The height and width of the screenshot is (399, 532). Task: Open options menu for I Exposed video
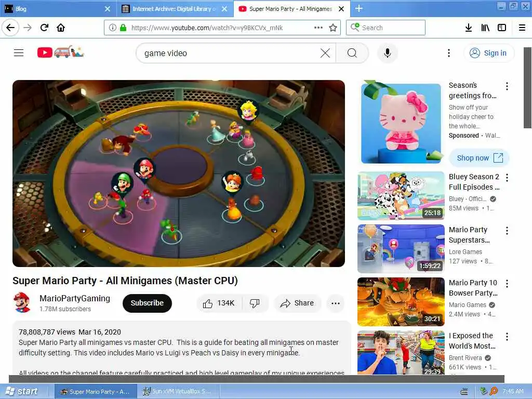(x=507, y=337)
